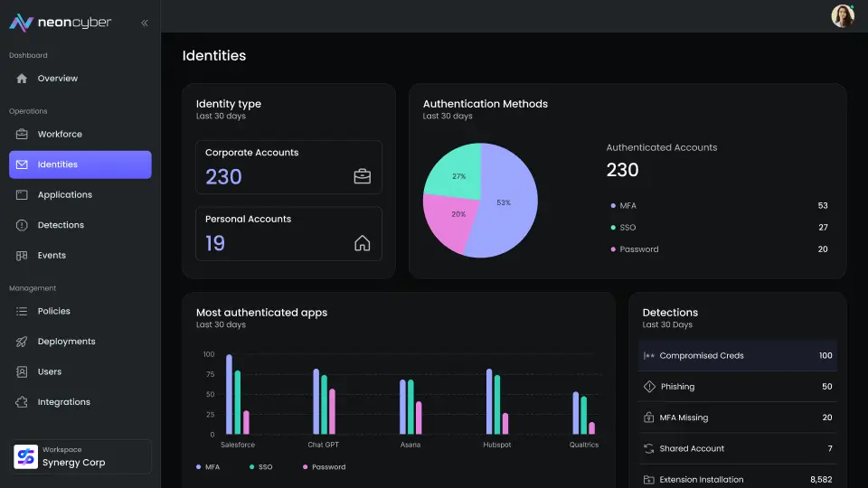Viewport: 868px width, 488px height.
Task: Select the Detections alert icon
Action: pos(22,225)
